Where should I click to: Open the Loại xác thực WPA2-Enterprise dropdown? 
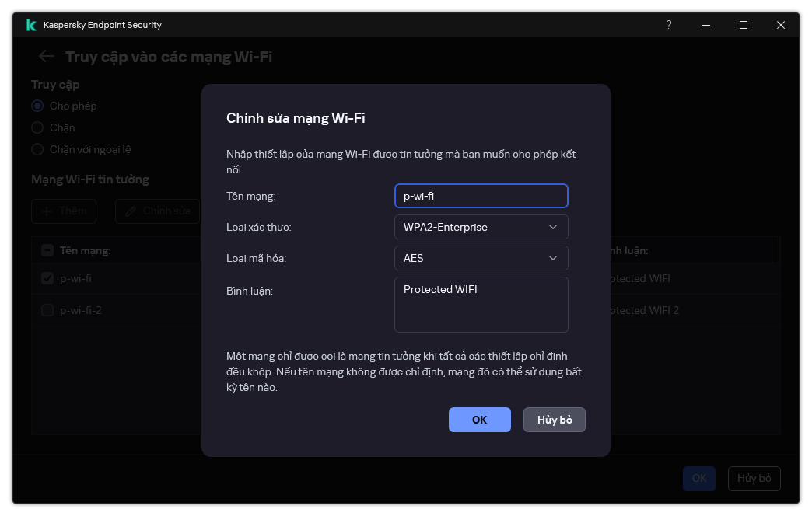(x=481, y=227)
